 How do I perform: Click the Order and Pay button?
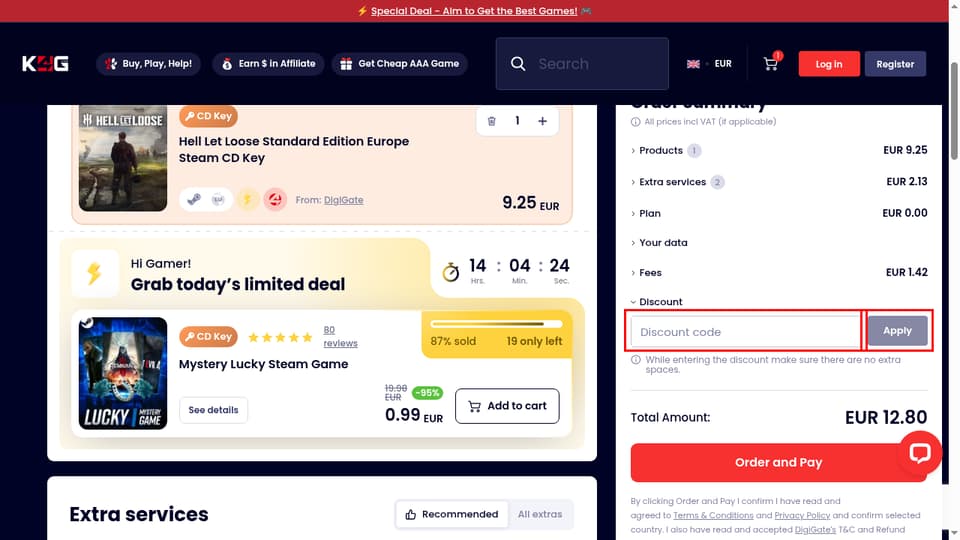click(x=779, y=463)
